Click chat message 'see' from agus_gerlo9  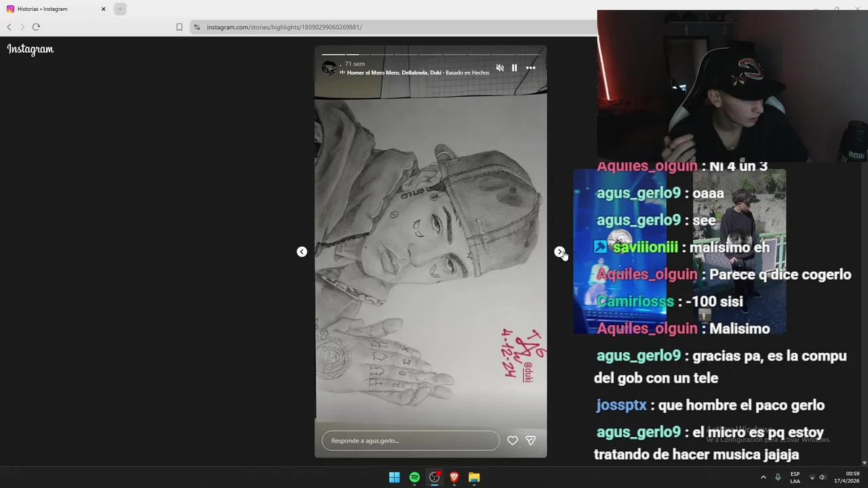(x=704, y=220)
